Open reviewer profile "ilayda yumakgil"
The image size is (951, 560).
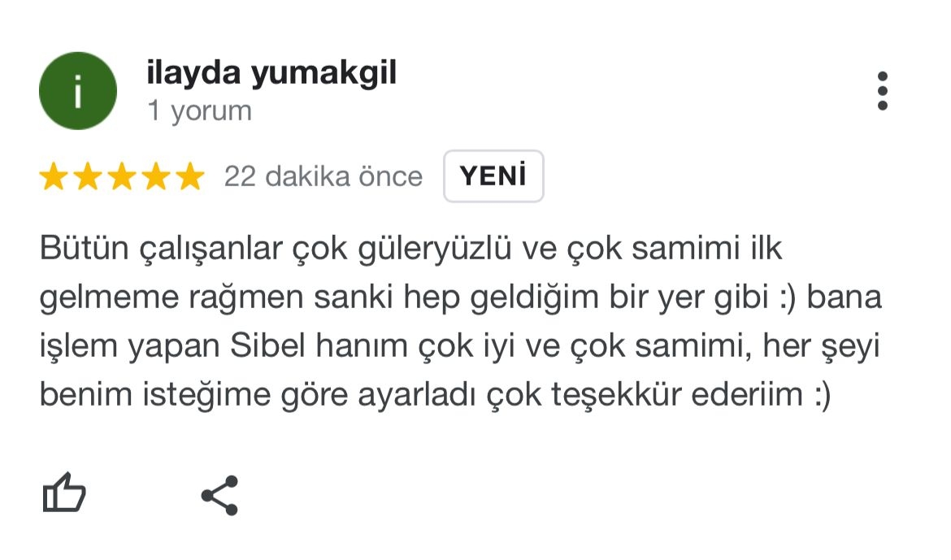(x=271, y=74)
